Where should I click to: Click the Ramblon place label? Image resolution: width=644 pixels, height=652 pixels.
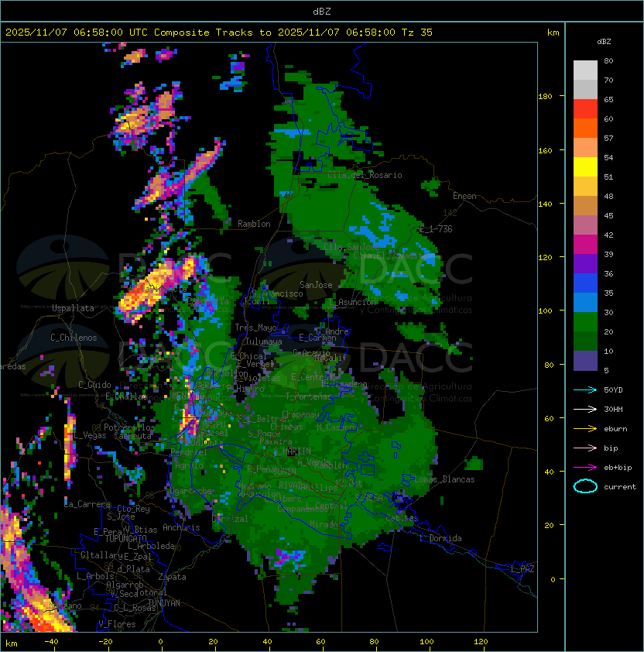tap(254, 224)
